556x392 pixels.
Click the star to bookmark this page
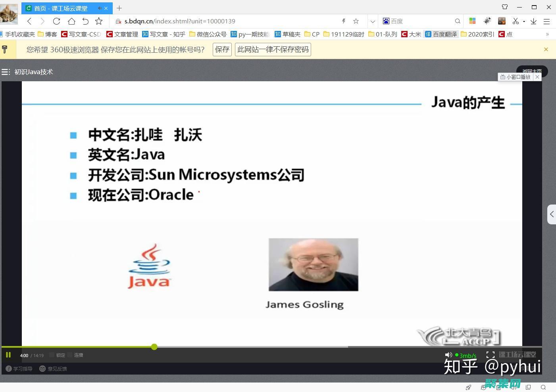pyautogui.click(x=356, y=21)
